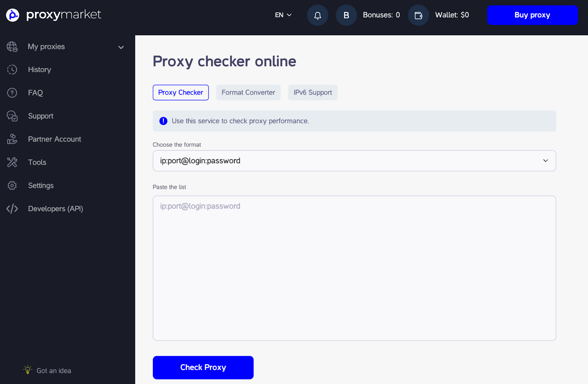Viewport: 588px width, 384px height.
Task: Open the EN language dropdown
Action: [283, 15]
